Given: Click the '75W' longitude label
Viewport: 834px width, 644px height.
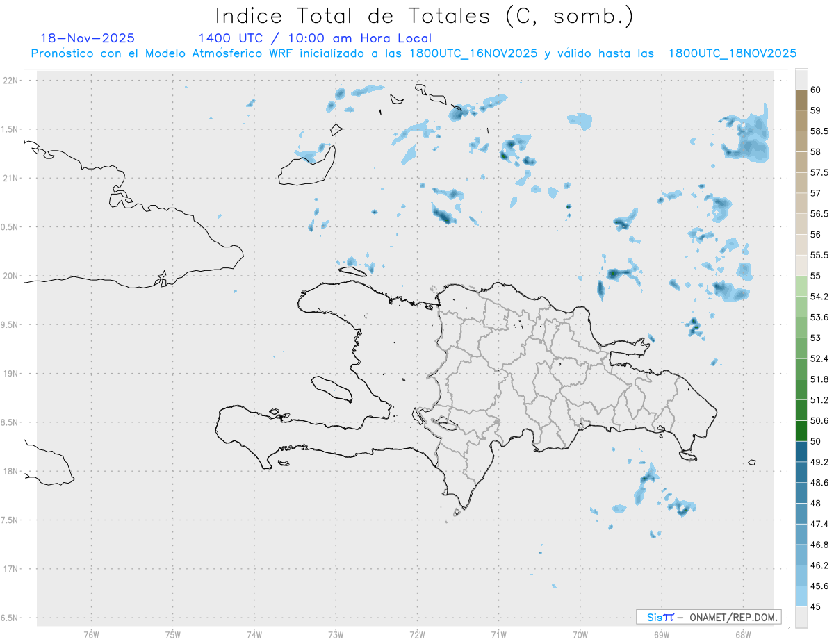Looking at the screenshot, I should click(173, 634).
